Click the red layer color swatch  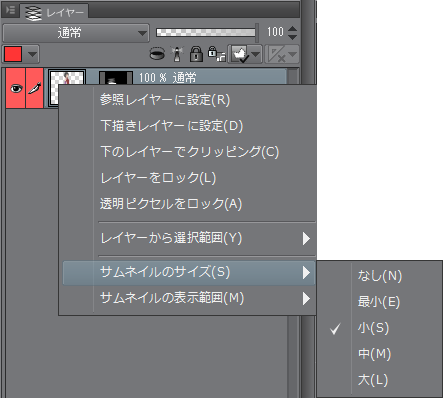coord(13,54)
